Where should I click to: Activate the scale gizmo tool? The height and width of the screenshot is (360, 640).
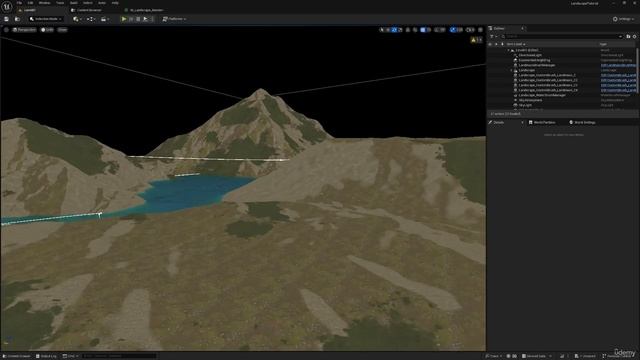click(x=400, y=30)
